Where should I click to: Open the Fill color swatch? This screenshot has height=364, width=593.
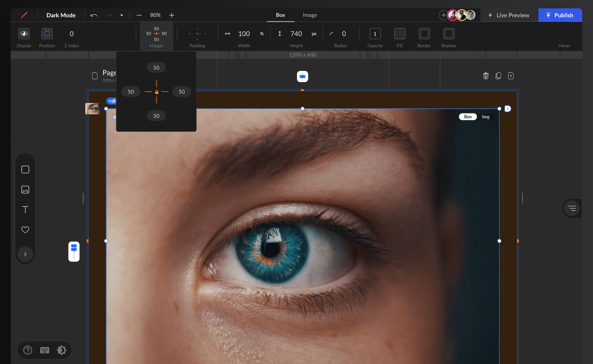[x=400, y=34]
